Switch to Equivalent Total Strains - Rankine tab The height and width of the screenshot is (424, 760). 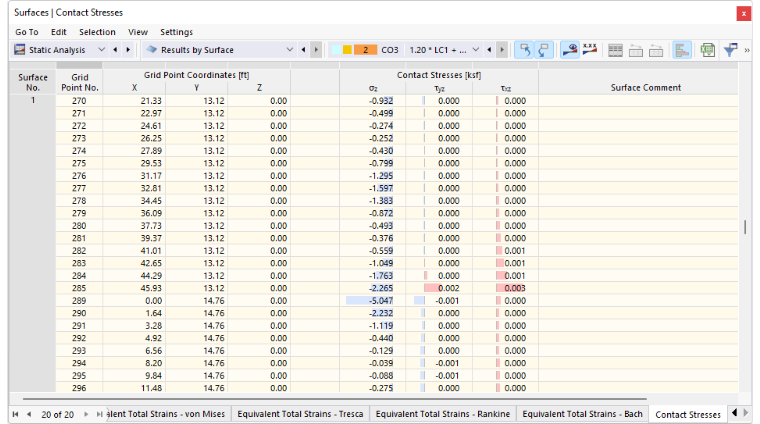click(443, 414)
